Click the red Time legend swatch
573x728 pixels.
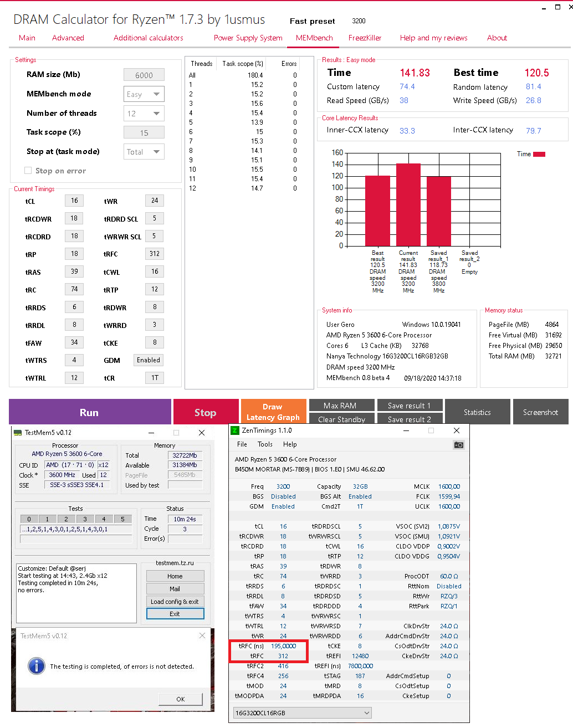click(539, 153)
